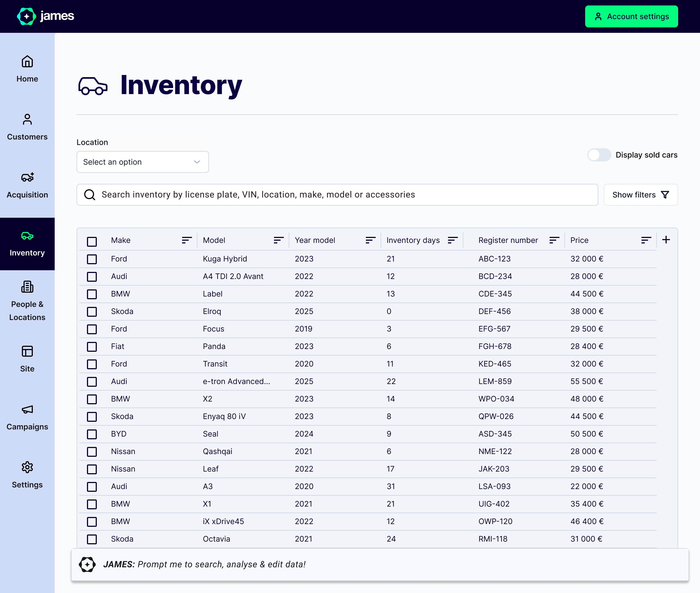This screenshot has width=700, height=593.
Task: Click the Site layout icon
Action: [x=27, y=351]
